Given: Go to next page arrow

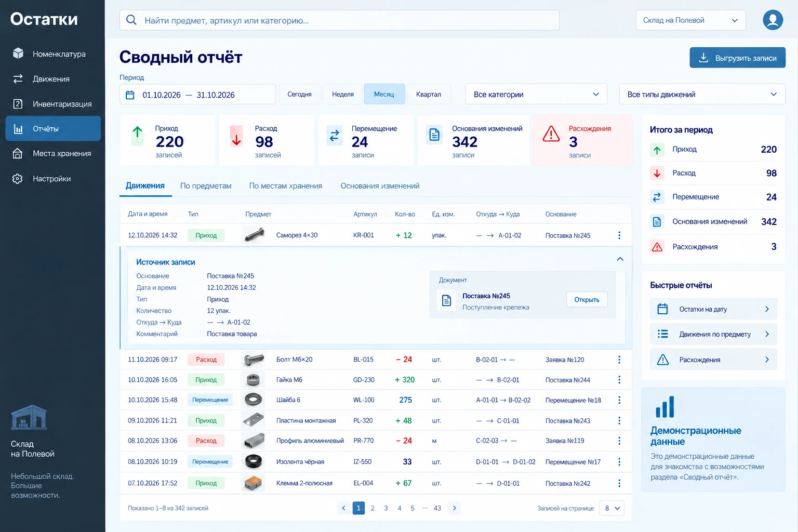Looking at the screenshot, I should [x=455, y=508].
